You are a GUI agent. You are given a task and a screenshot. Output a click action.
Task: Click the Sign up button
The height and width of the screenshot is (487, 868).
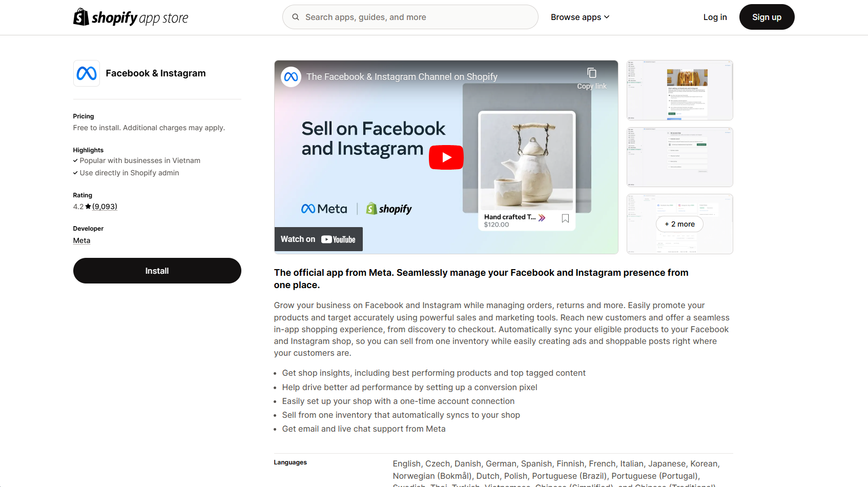click(767, 17)
